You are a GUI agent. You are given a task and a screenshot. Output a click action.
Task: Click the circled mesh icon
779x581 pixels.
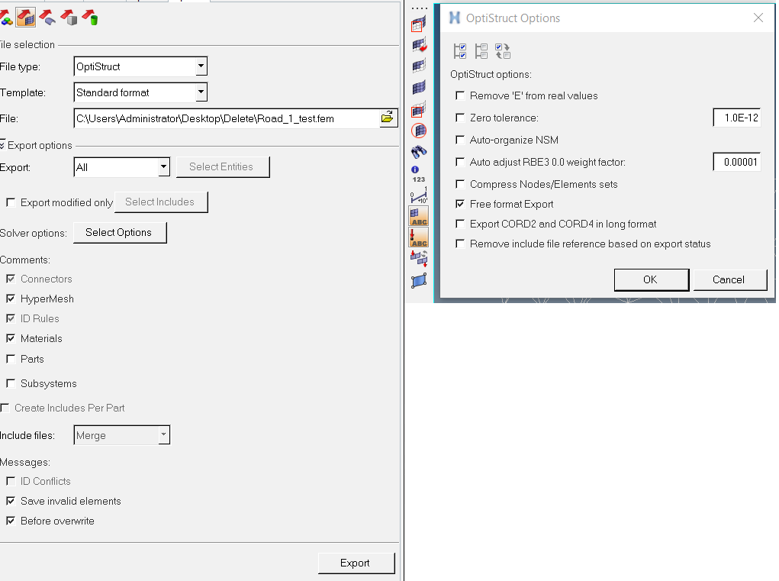(x=419, y=131)
